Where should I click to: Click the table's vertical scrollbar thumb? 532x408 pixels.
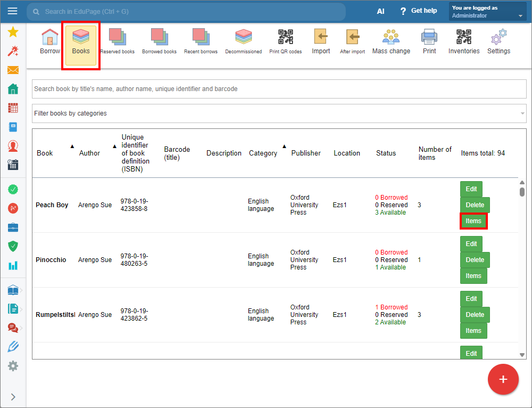(x=522, y=192)
